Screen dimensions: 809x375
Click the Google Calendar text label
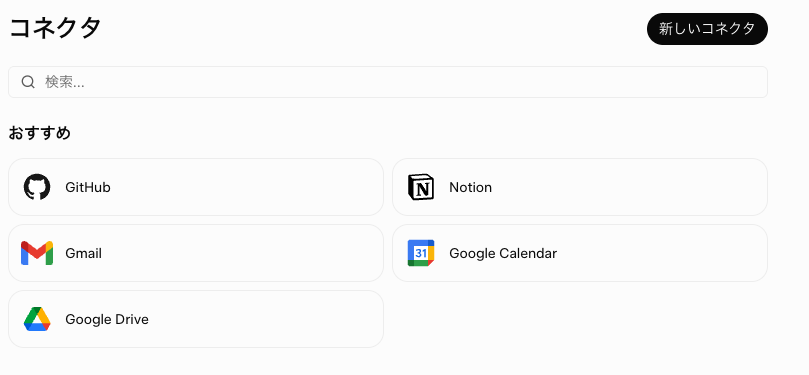(503, 253)
